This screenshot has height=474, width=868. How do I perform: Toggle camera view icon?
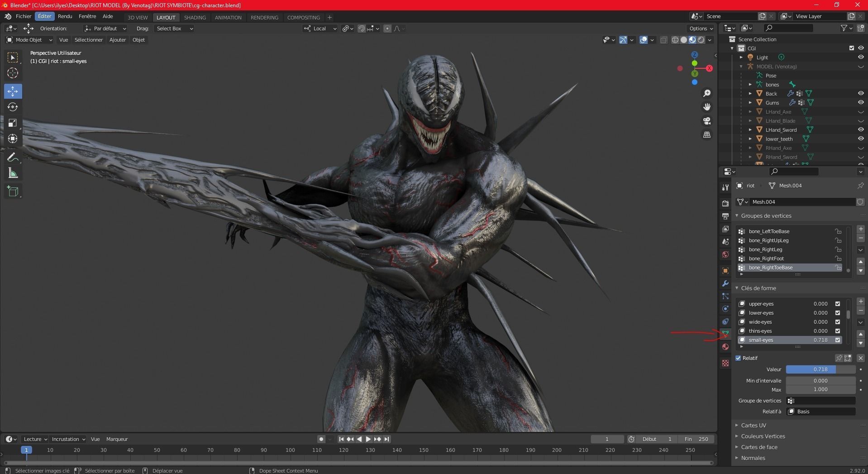click(x=706, y=121)
